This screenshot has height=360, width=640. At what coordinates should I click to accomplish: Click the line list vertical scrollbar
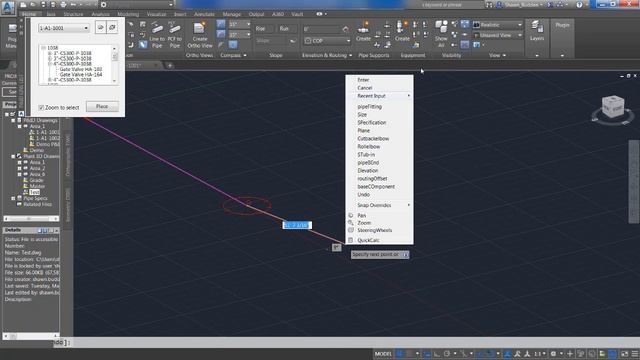115,64
